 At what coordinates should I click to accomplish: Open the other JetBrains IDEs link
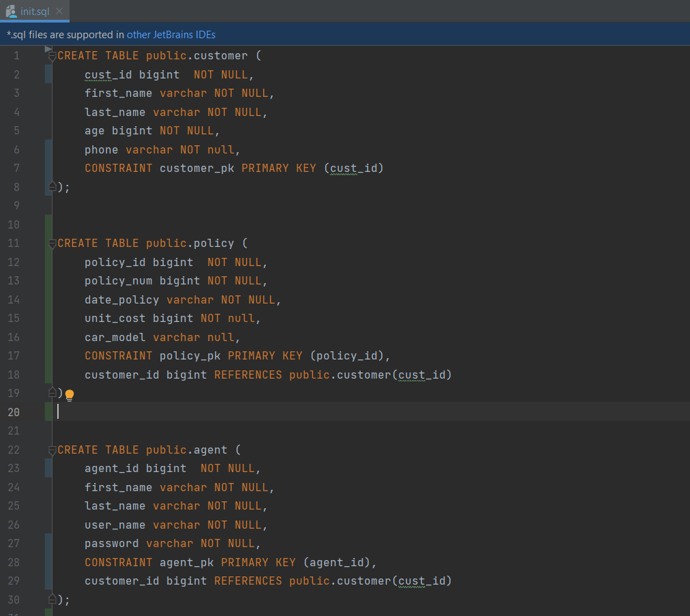[170, 35]
